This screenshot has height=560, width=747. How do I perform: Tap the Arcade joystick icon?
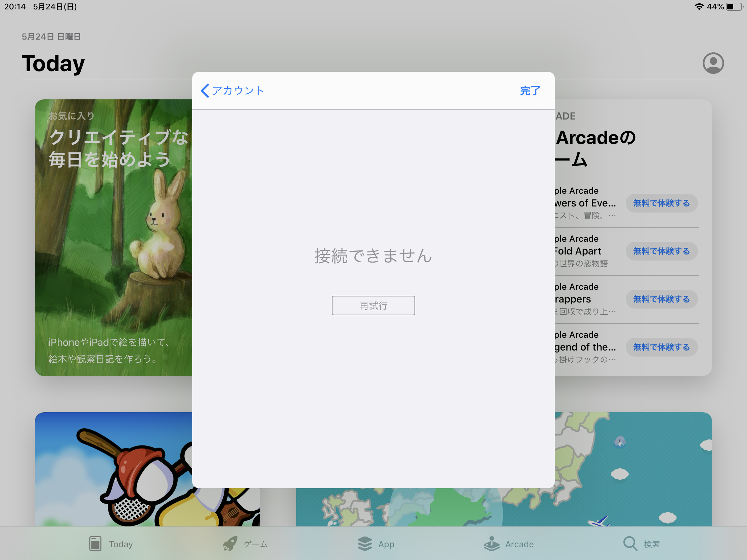tap(491, 544)
